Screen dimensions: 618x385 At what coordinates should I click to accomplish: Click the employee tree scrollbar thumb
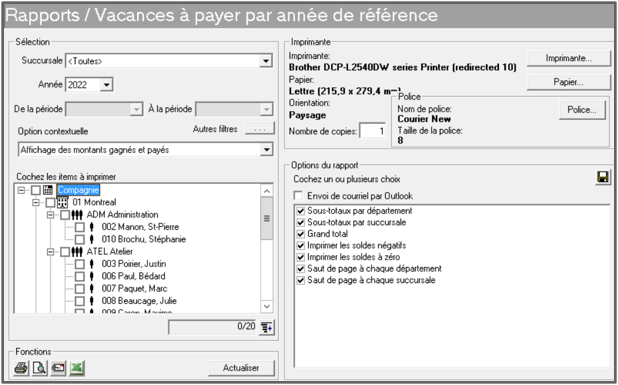267,219
